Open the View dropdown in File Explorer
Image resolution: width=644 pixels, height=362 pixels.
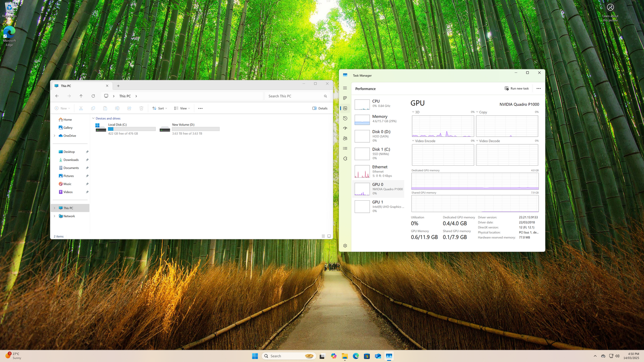pos(182,108)
